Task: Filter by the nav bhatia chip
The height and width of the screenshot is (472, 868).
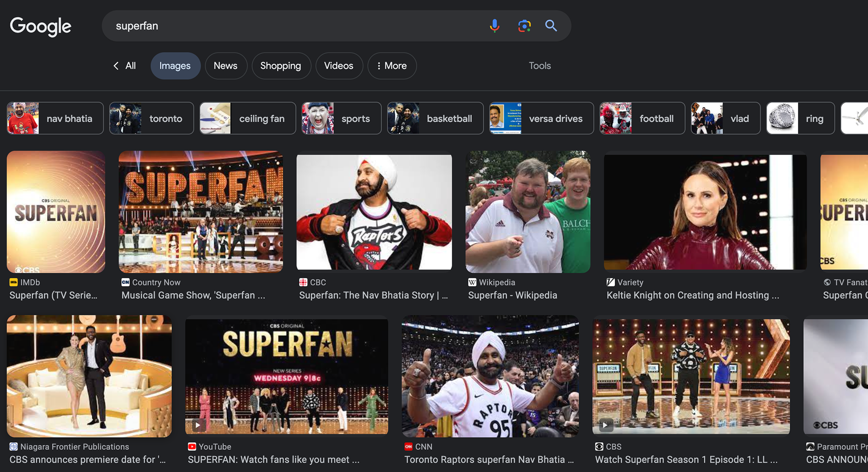Action: click(x=55, y=119)
